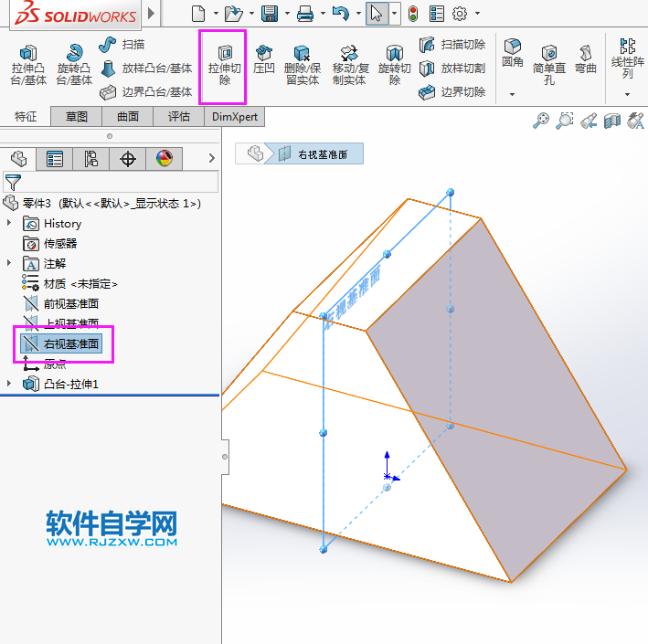The height and width of the screenshot is (644, 648).
Task: Open dropdown arrow next to Print
Action: [x=323, y=14]
